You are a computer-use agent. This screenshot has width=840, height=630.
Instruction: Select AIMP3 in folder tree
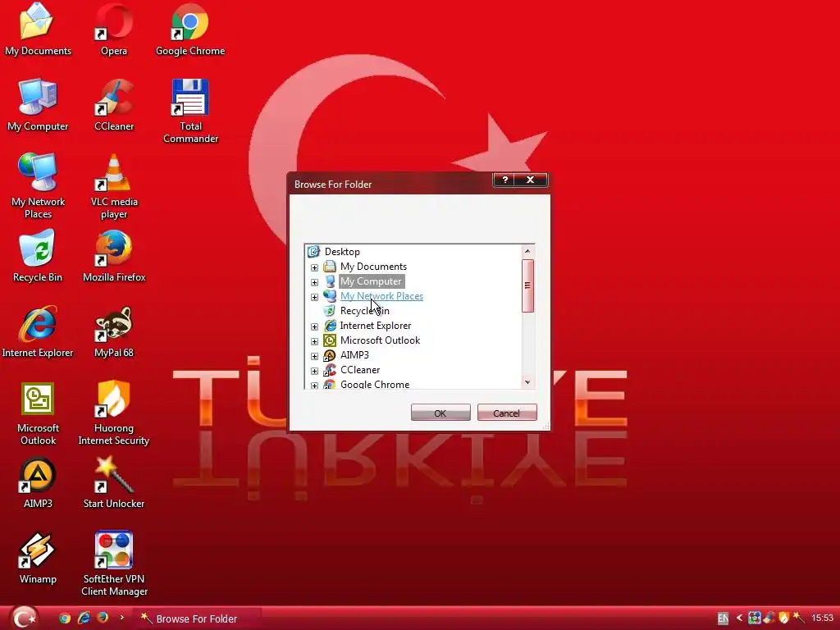(x=354, y=355)
